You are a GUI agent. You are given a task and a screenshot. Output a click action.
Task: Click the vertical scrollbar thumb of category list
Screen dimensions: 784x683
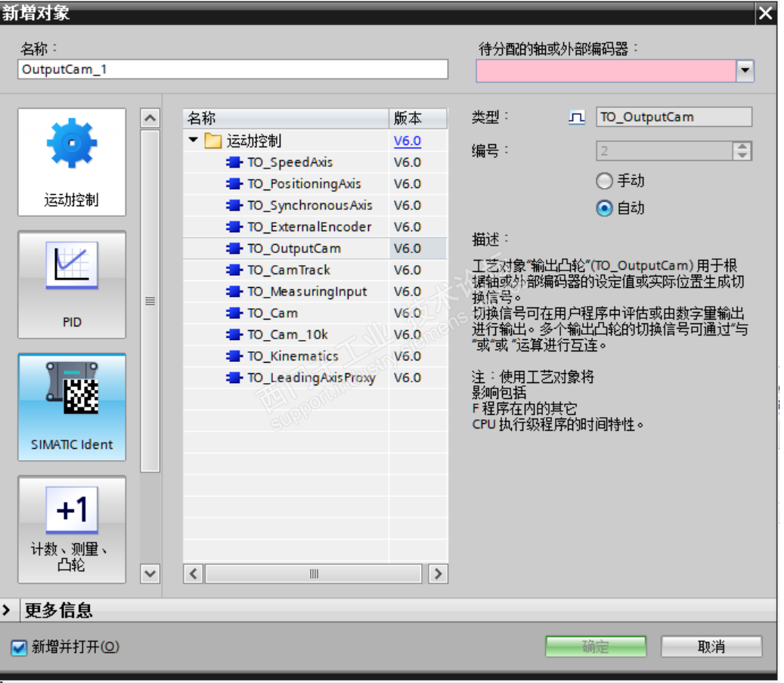(150, 301)
